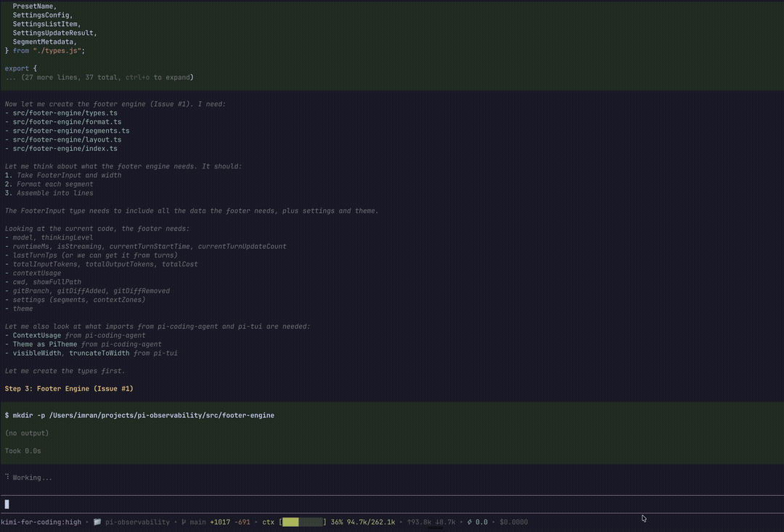Click the '36%' context percentage
This screenshot has width=784, height=532.
(x=337, y=522)
